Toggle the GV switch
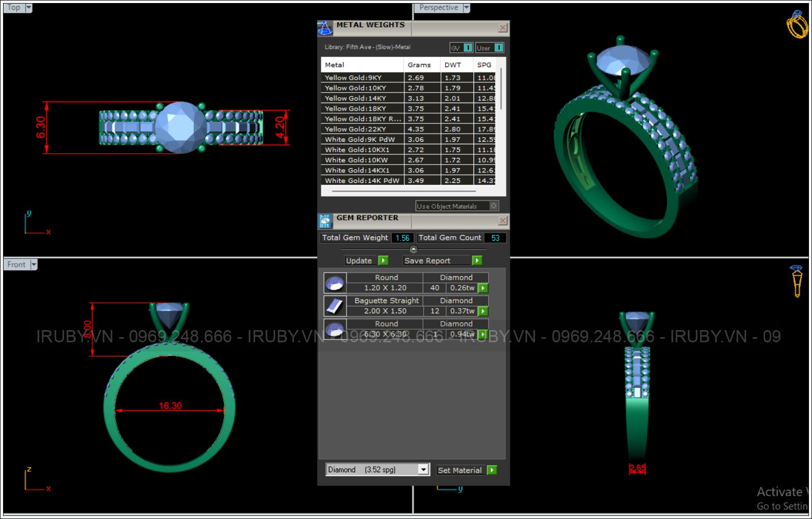 click(x=467, y=48)
